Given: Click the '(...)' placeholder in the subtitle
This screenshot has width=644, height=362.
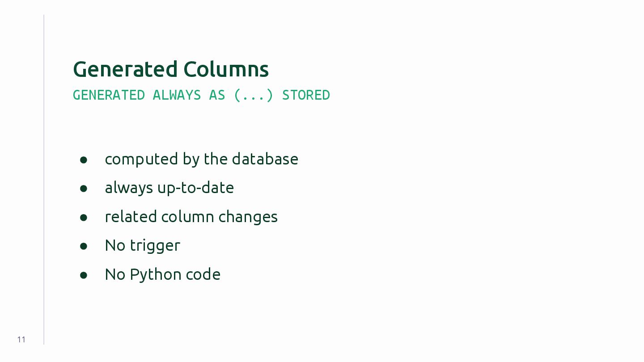Looking at the screenshot, I should click(x=253, y=95).
